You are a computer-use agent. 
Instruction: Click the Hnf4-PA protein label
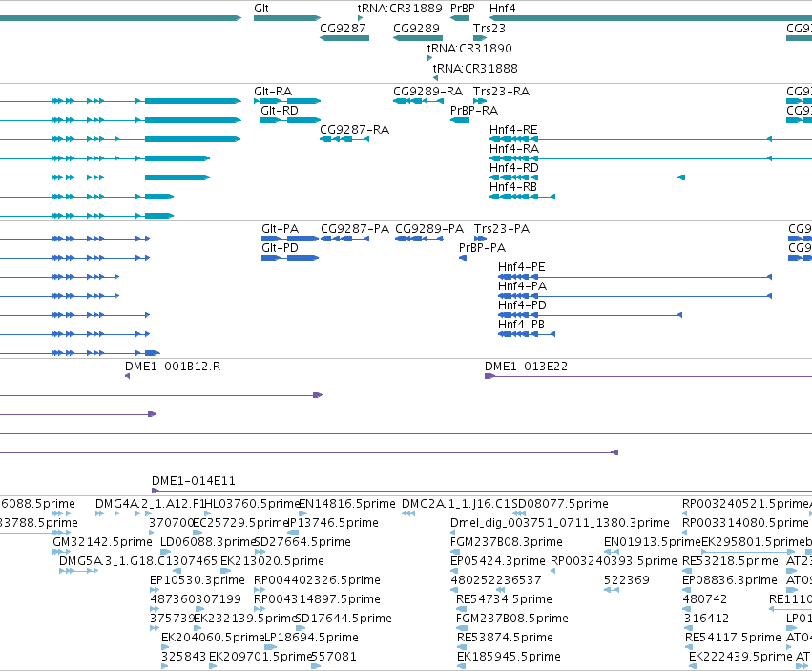(522, 286)
